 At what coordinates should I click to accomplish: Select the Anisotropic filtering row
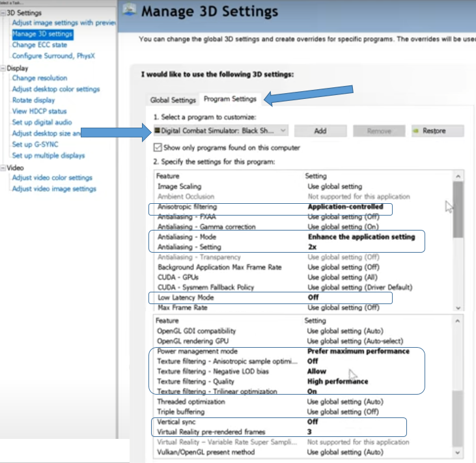point(303,207)
